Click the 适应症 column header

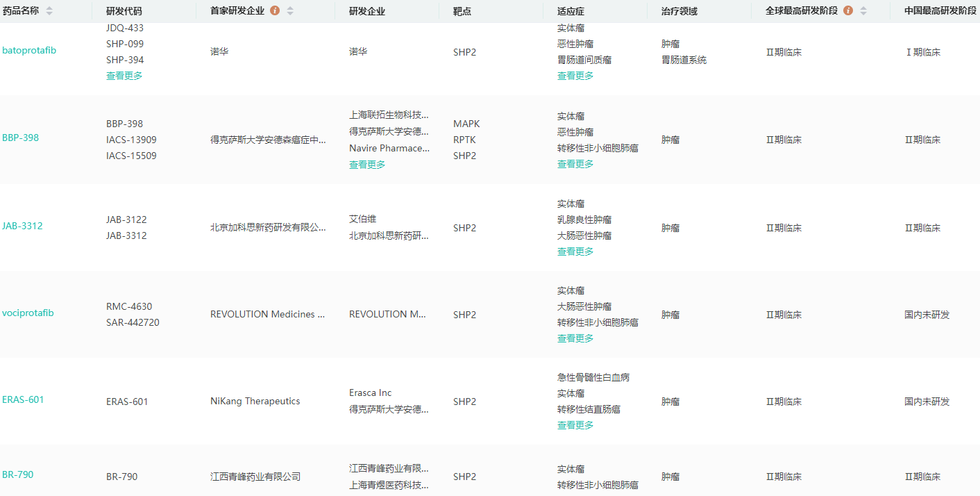click(571, 11)
